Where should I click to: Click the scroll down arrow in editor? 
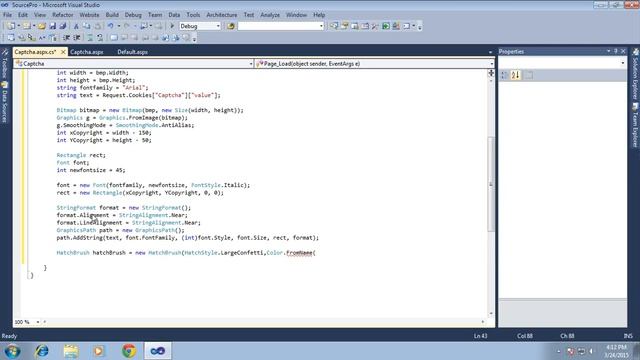(491, 313)
